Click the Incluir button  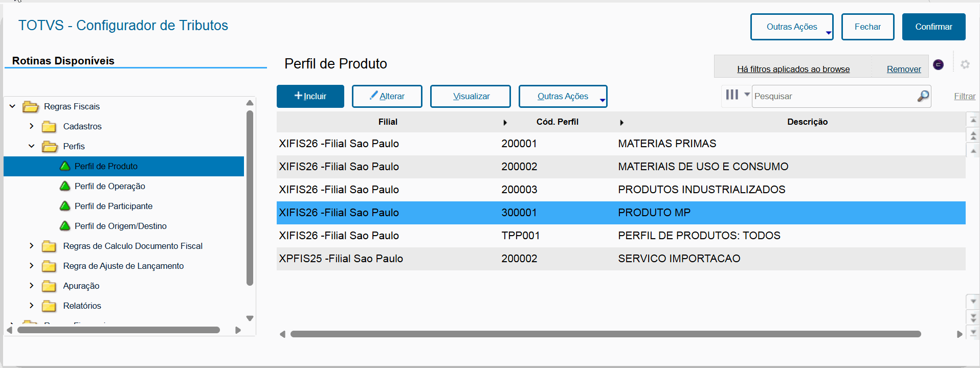[x=310, y=97]
